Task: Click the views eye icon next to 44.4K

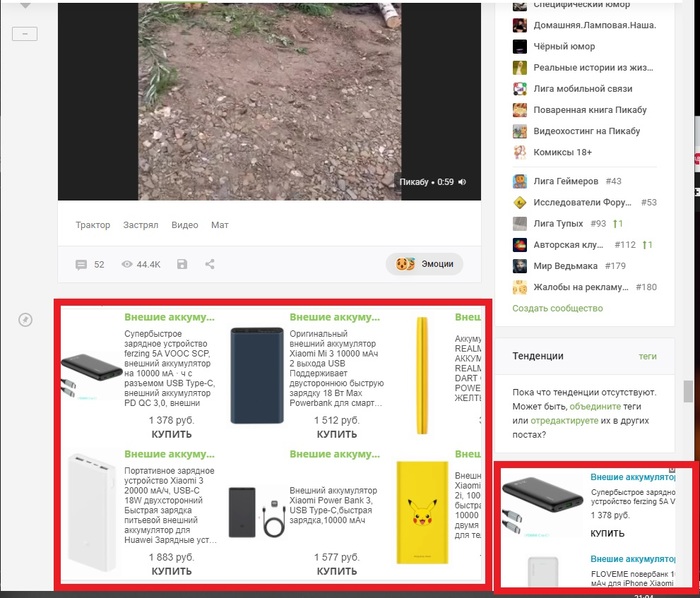Action: point(127,264)
